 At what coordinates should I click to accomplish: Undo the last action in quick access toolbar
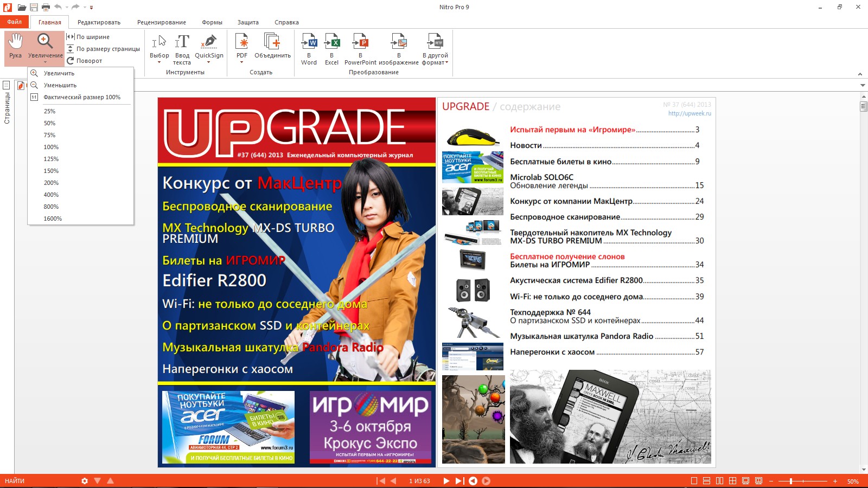pyautogui.click(x=58, y=7)
